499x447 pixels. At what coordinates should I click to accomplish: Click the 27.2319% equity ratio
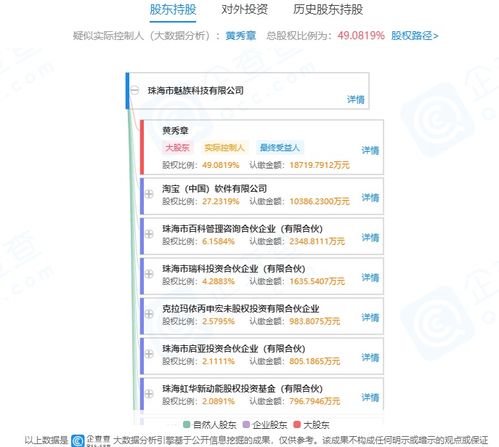coord(221,201)
